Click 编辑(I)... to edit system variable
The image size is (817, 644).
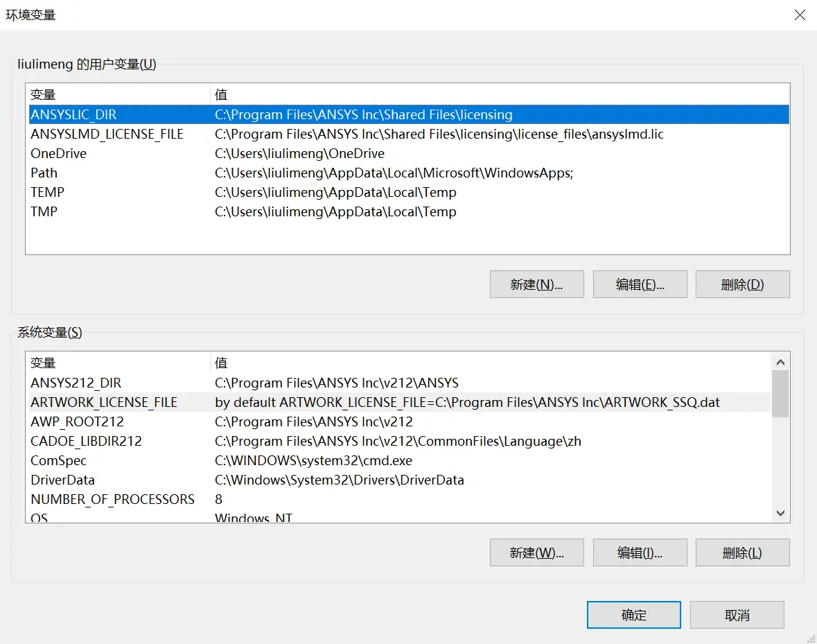(640, 552)
